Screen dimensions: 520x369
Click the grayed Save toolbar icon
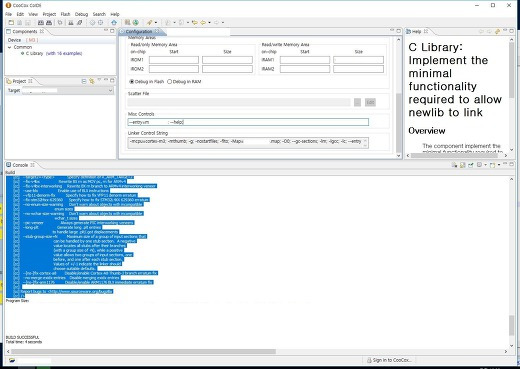pos(20,23)
